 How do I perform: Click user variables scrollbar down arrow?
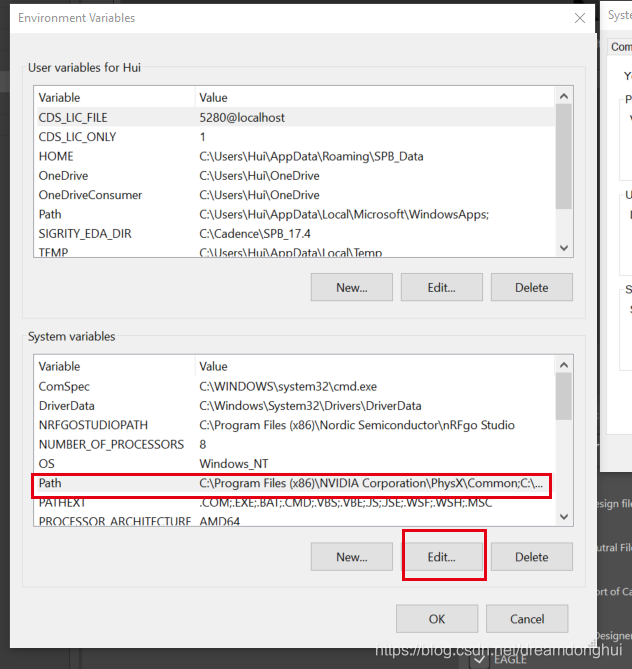564,248
